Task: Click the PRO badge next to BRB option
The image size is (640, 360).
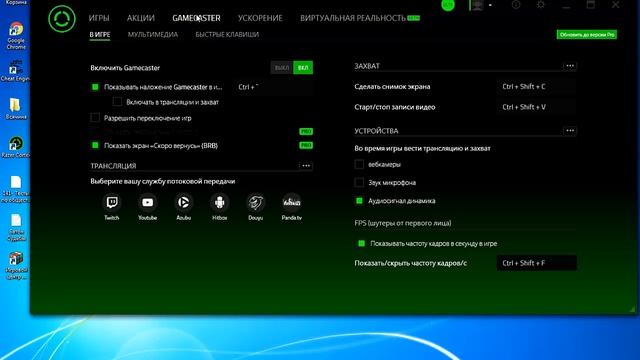Action: click(x=306, y=145)
